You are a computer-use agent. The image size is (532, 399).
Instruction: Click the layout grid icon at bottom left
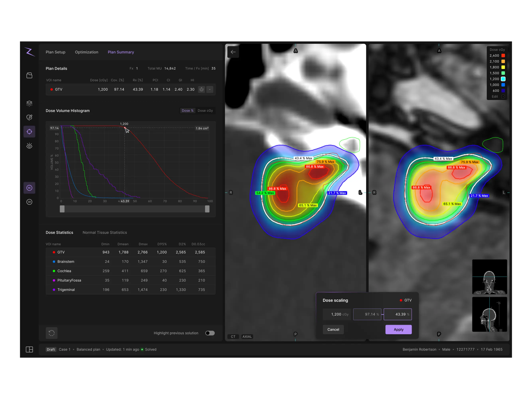(29, 350)
